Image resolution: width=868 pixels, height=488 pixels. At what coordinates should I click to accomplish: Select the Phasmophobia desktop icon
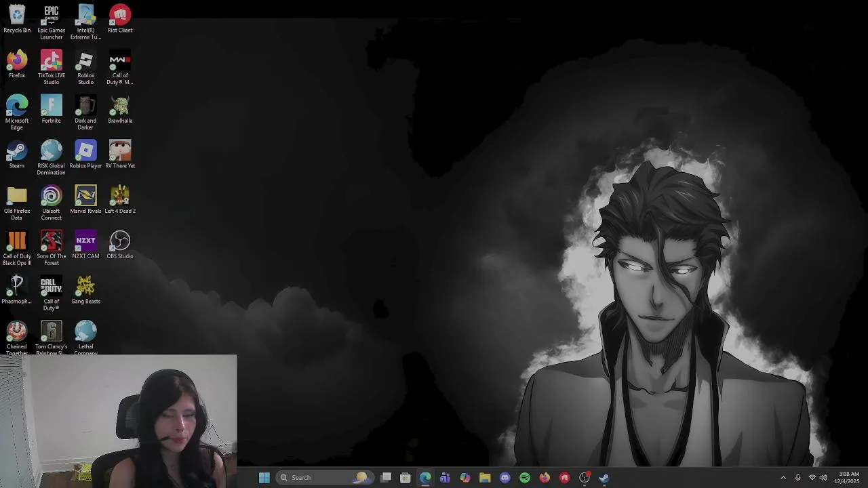pyautogui.click(x=17, y=290)
